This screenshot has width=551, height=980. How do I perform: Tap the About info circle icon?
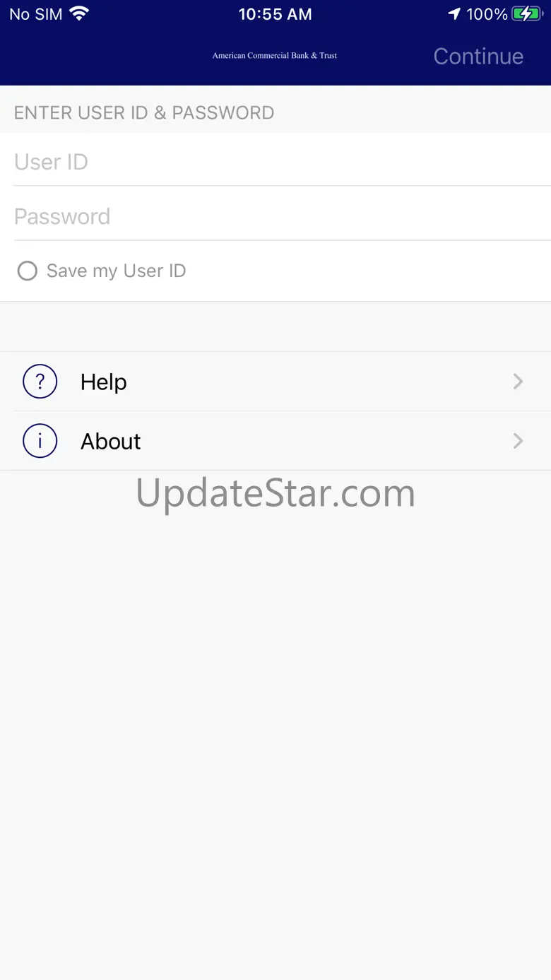point(40,441)
